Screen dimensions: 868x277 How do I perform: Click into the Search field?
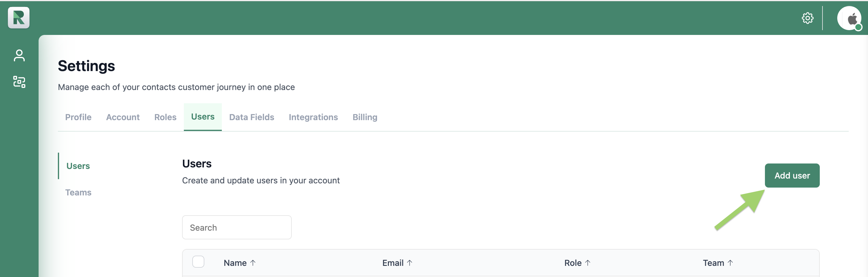[237, 227]
